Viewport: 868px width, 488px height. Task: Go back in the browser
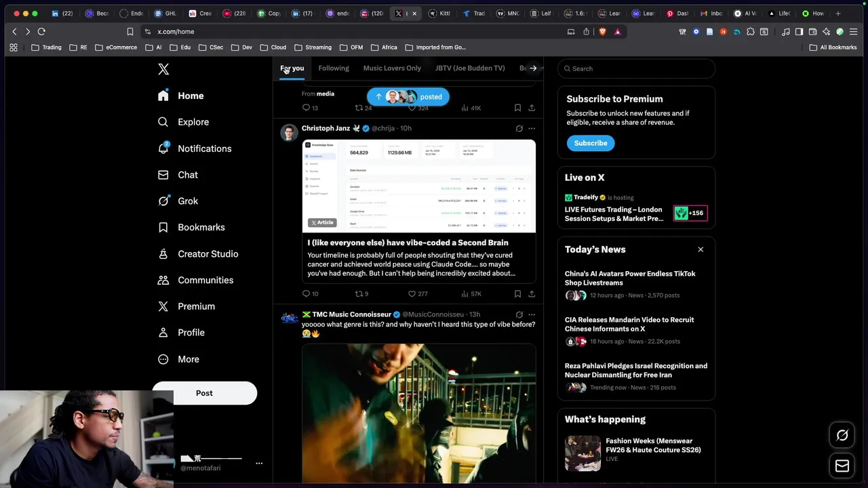[x=14, y=31]
